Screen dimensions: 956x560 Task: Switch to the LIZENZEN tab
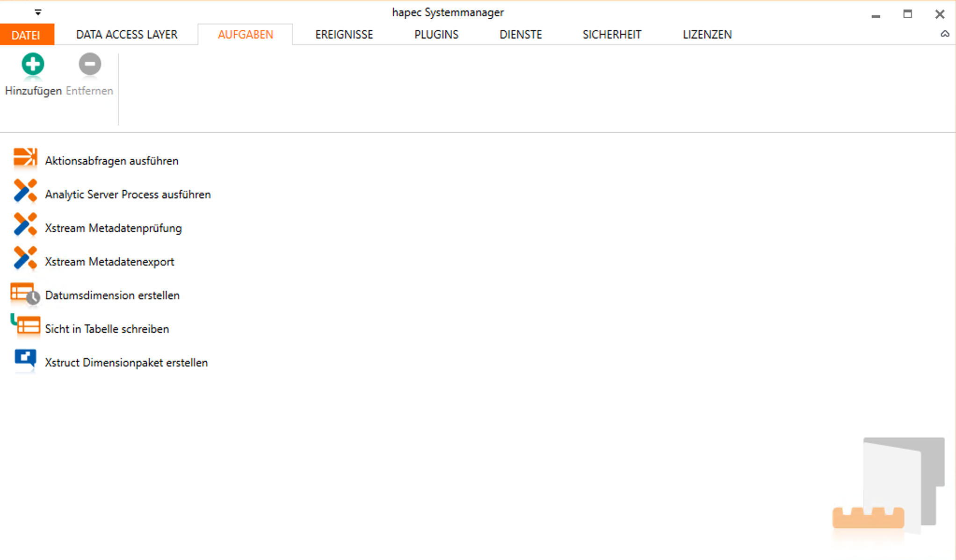click(707, 35)
